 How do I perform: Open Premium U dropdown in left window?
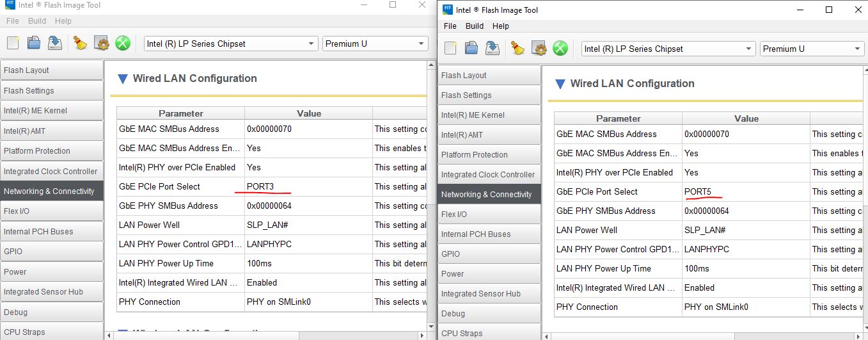coord(375,44)
